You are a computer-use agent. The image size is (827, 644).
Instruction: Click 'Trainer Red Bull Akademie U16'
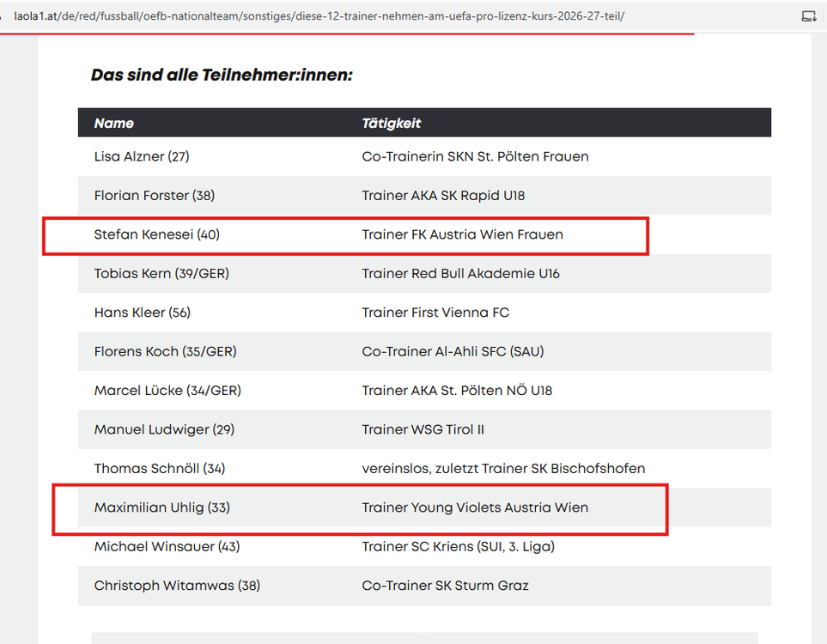[461, 274]
